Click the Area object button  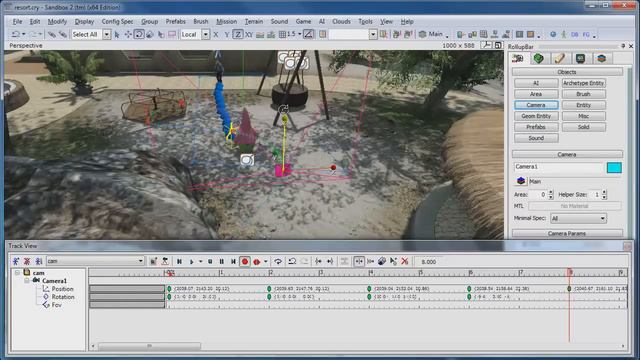point(536,94)
